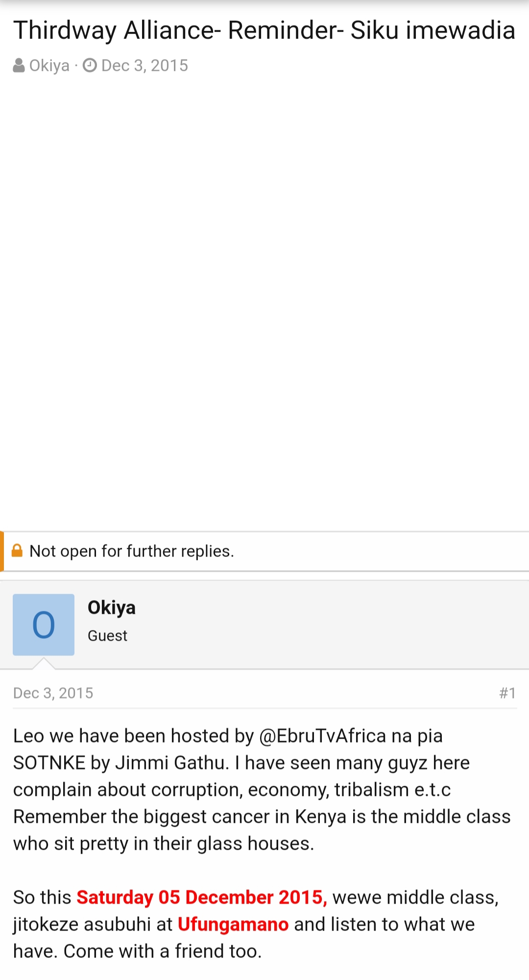Screen dimensions: 529x980
Task: Click red text Saturday 05 December 2015
Action: click(x=202, y=898)
